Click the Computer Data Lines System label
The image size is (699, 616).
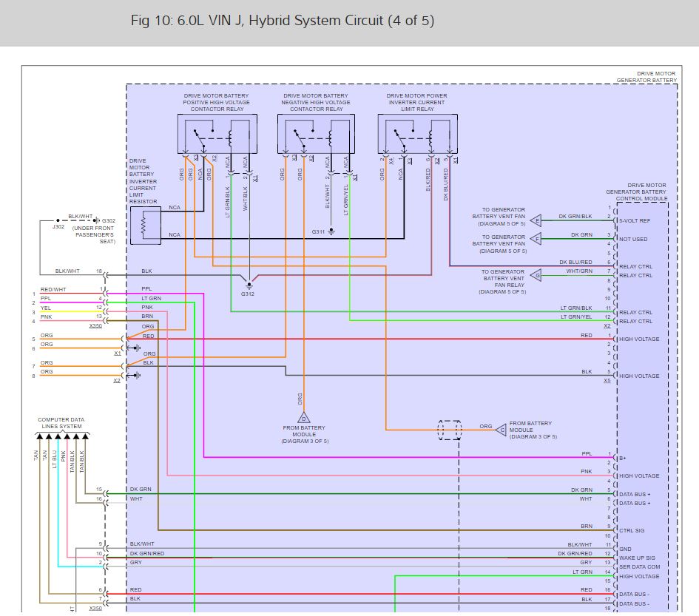[x=60, y=423]
